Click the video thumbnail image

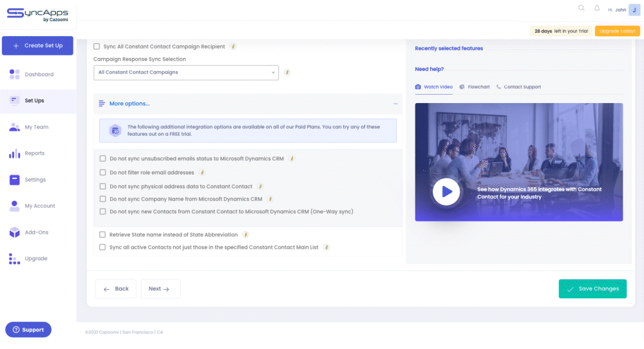[x=518, y=162]
